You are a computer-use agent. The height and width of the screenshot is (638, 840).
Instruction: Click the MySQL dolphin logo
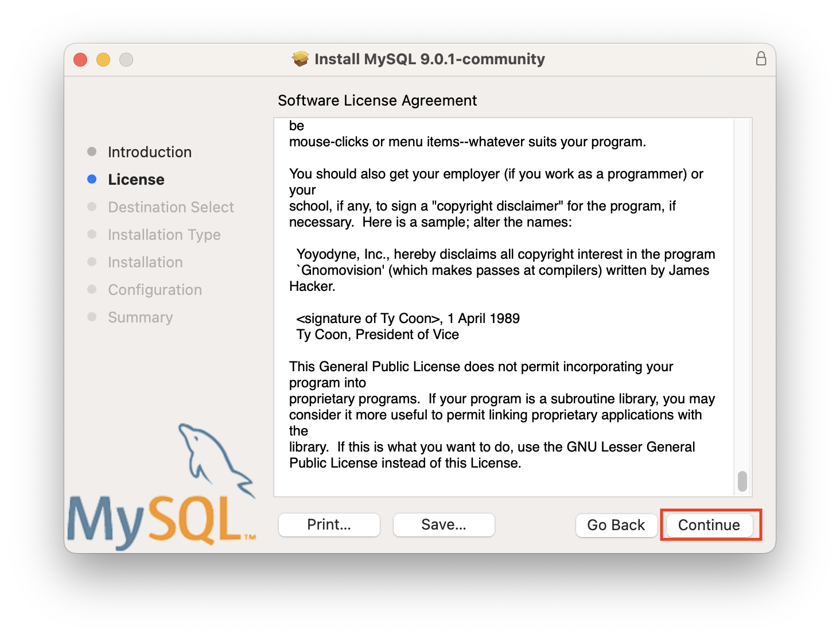tap(162, 487)
